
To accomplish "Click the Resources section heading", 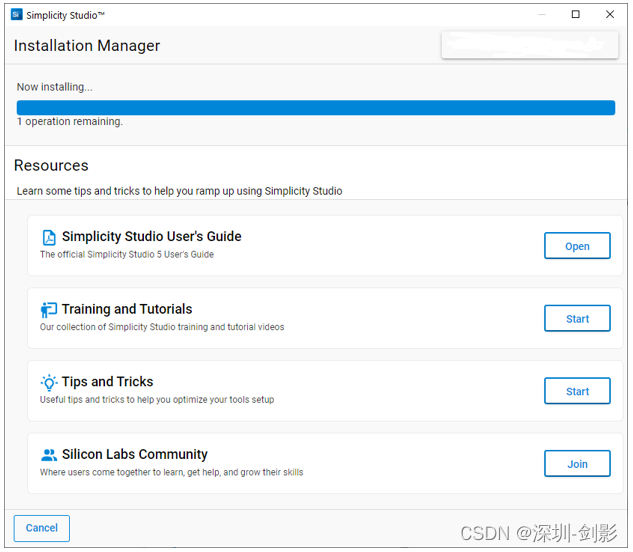I will 51,166.
